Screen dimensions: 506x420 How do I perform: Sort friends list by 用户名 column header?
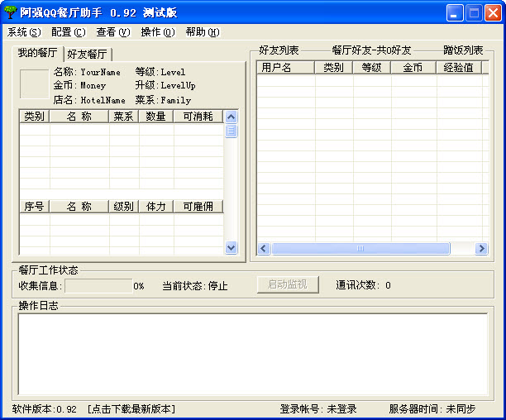coord(284,68)
